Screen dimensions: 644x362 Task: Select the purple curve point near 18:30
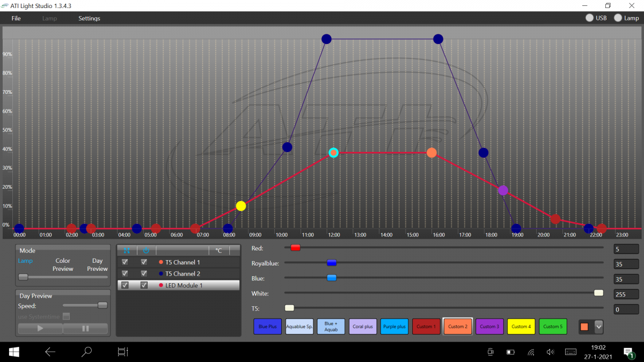click(503, 190)
